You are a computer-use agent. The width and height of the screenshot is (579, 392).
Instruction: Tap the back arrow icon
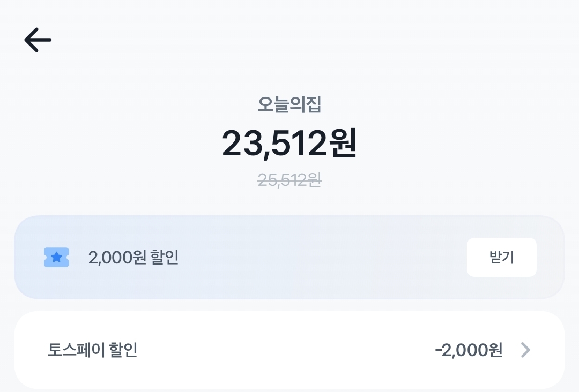pyautogui.click(x=38, y=40)
